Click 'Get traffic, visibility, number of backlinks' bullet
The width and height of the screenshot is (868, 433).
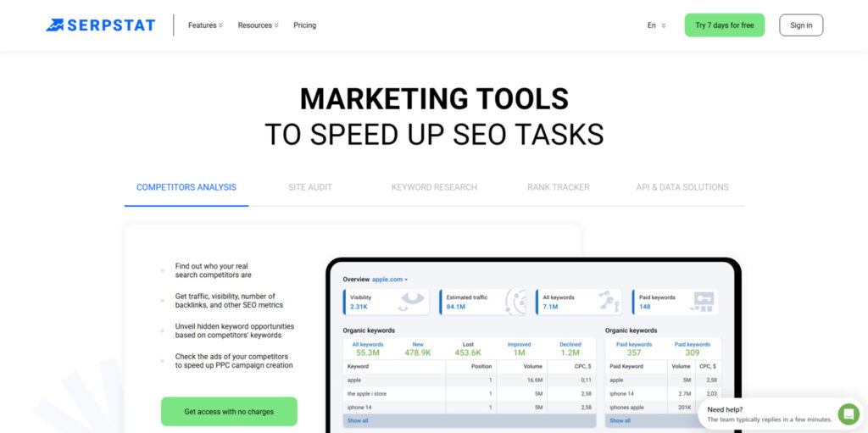click(x=229, y=301)
